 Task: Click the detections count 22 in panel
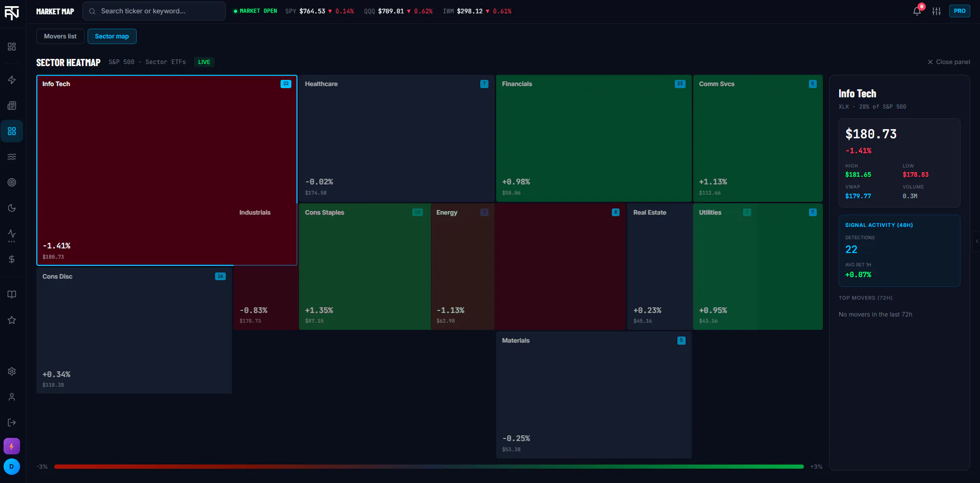click(851, 249)
